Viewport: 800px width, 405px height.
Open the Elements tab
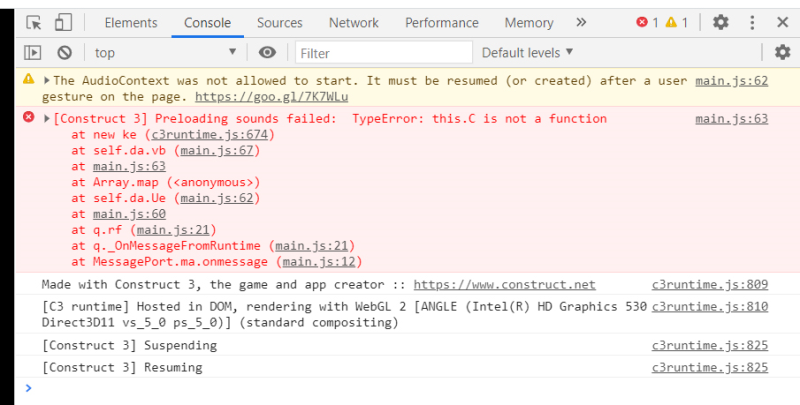click(131, 23)
